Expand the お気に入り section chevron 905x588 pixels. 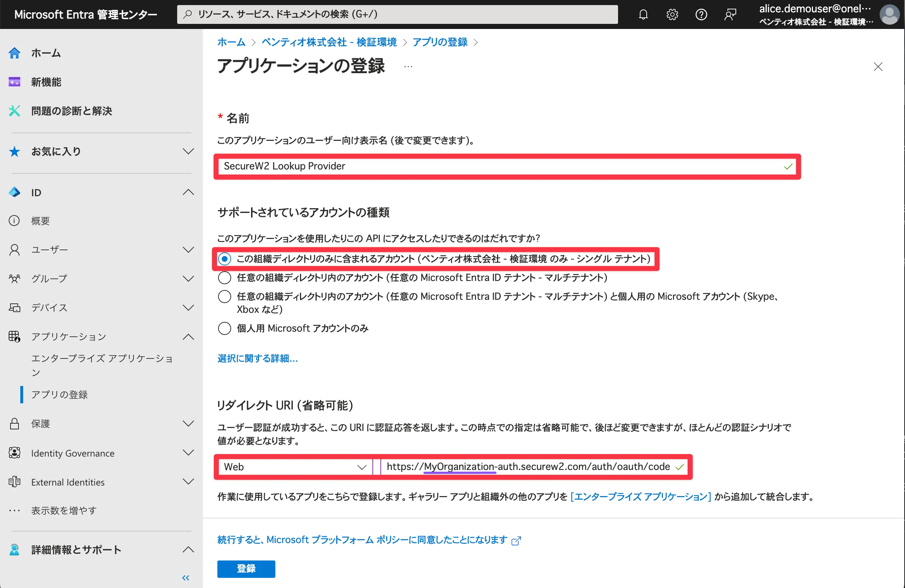[188, 151]
